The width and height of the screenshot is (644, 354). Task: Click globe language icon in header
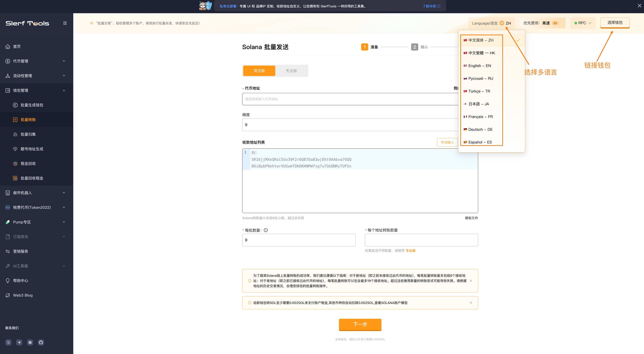(x=502, y=23)
